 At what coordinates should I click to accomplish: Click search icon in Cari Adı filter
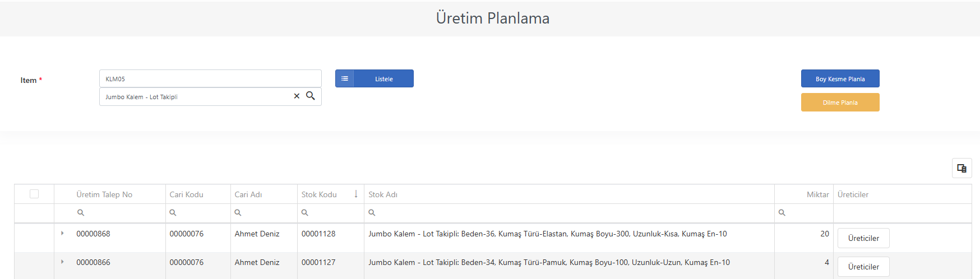coord(238,213)
